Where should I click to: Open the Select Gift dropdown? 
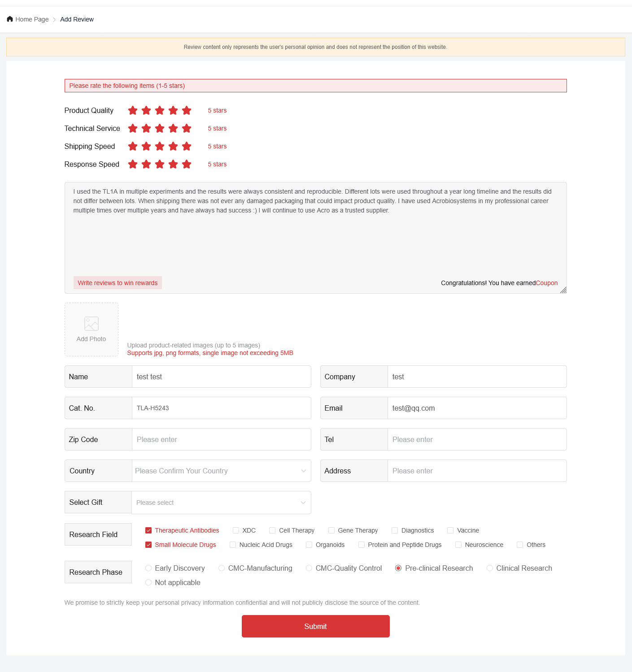[222, 503]
